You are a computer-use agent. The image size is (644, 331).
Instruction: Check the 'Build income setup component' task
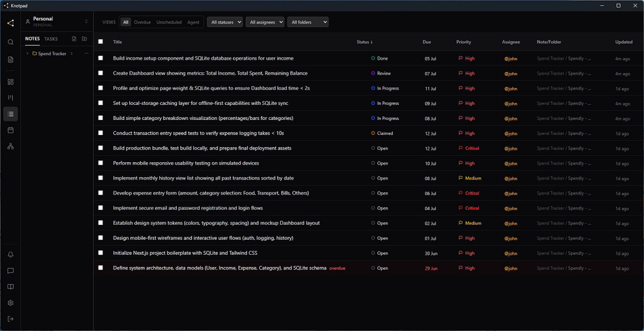pyautogui.click(x=101, y=58)
